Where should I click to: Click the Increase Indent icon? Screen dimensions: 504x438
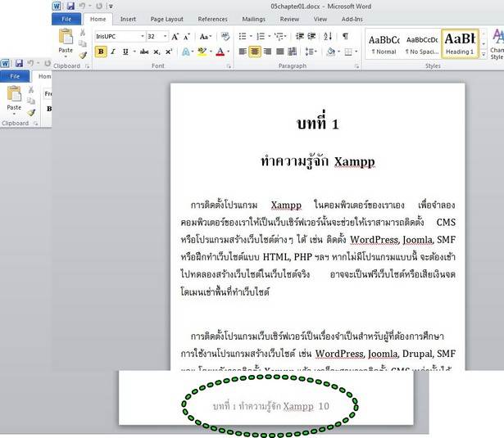pos(311,36)
